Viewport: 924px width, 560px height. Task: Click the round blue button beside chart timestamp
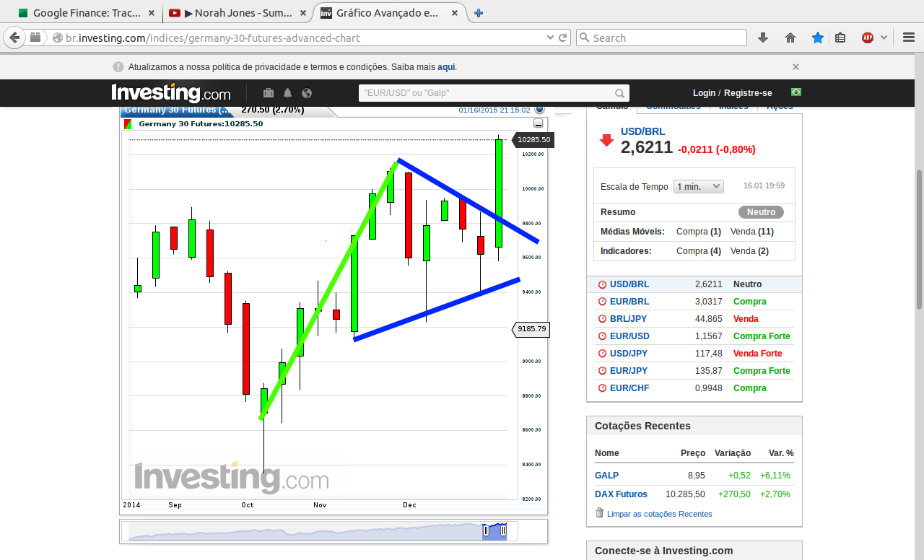[x=539, y=109]
